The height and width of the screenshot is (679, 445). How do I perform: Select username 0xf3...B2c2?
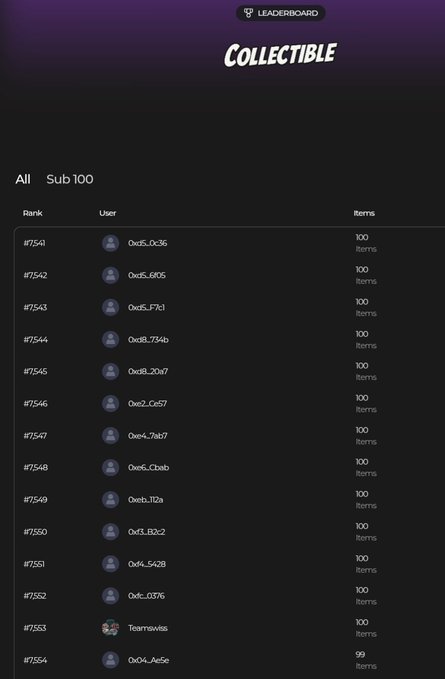(147, 532)
